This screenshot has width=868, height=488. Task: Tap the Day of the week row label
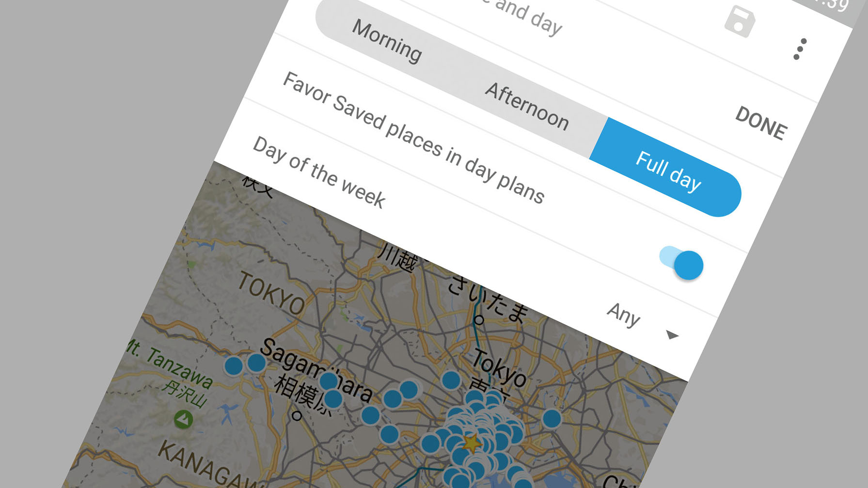(x=318, y=173)
